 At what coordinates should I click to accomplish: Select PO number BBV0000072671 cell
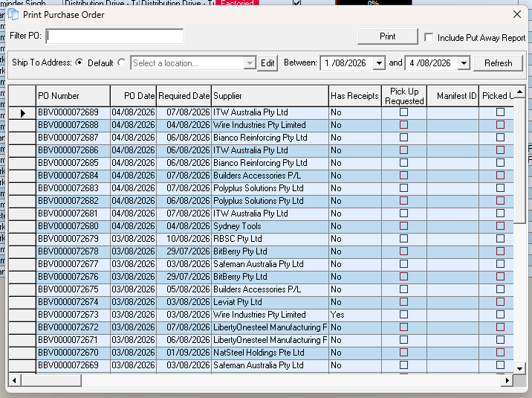pyautogui.click(x=73, y=340)
